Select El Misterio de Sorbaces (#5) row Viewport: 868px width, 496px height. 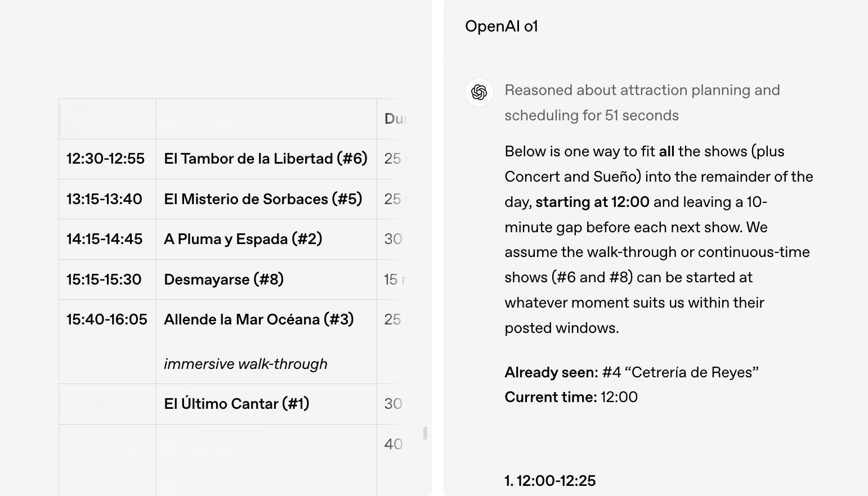(x=231, y=199)
